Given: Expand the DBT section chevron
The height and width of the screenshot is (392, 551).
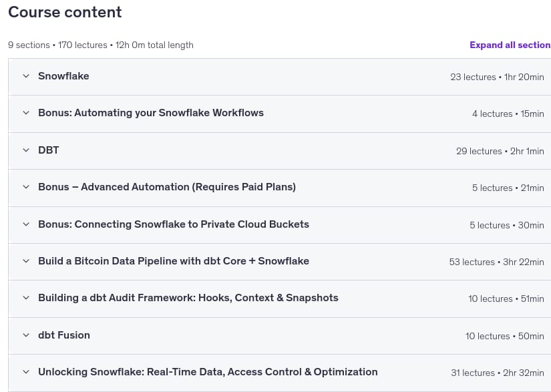Looking at the screenshot, I should (x=26, y=150).
